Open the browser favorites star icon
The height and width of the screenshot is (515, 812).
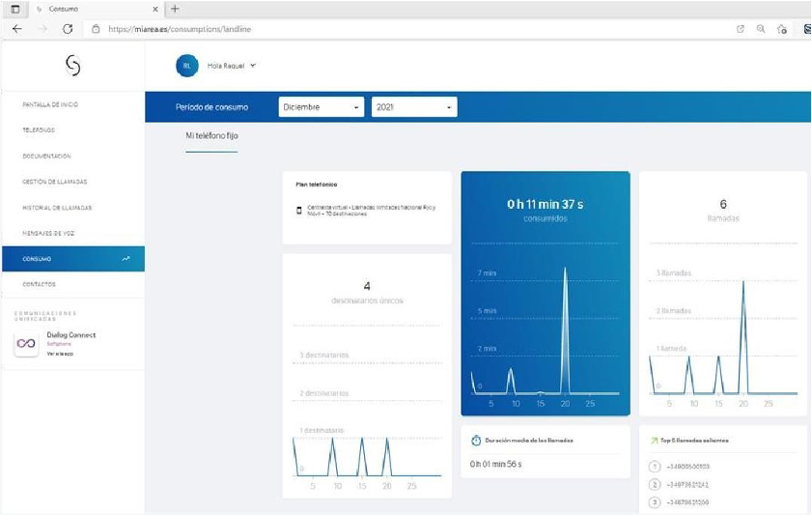783,29
